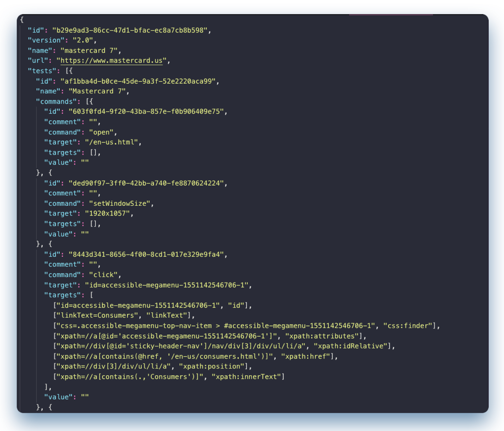Click the id starting with 603f0fd4
The height and width of the screenshot is (431, 504).
(146, 111)
